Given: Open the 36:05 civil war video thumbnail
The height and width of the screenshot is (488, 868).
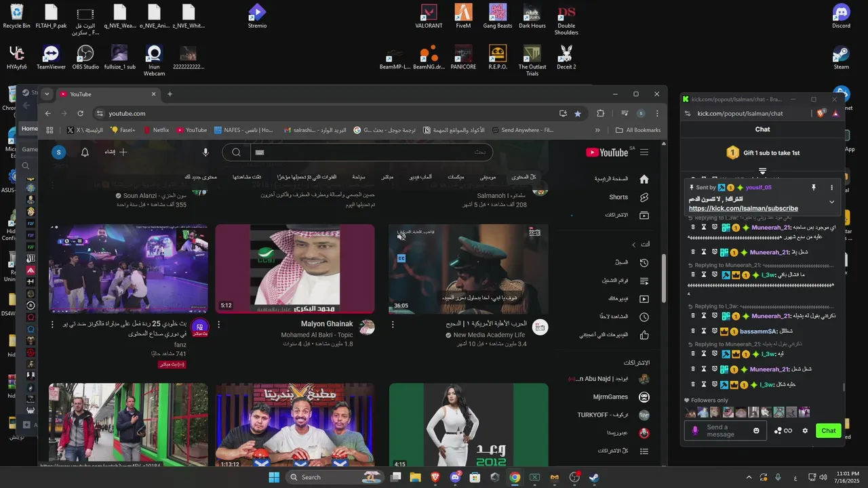Looking at the screenshot, I should point(469,269).
